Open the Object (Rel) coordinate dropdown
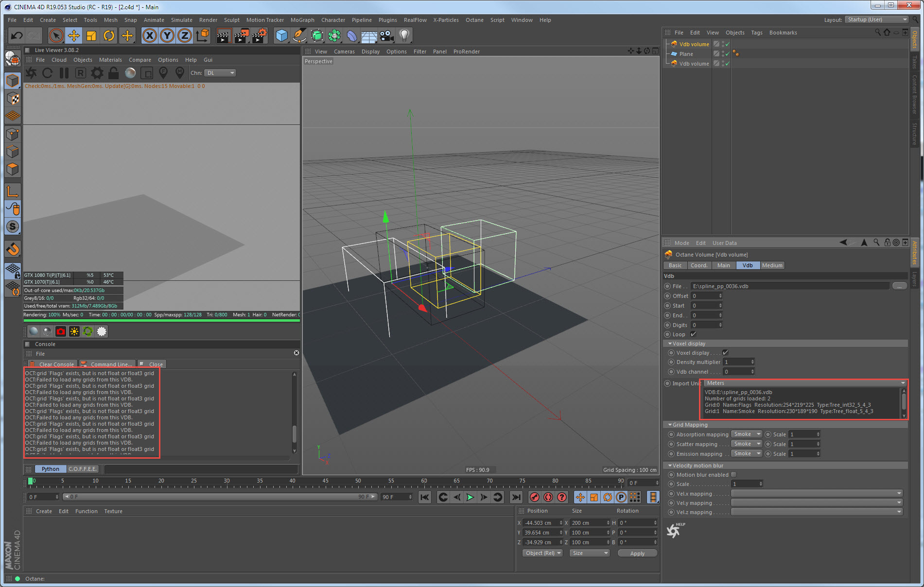The width and height of the screenshot is (924, 587). [543, 553]
